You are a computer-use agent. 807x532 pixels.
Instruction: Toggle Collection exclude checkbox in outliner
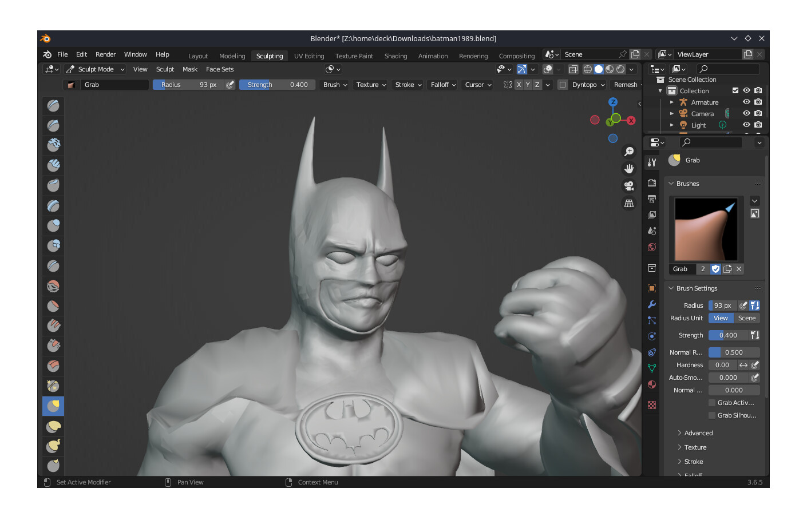coord(735,90)
